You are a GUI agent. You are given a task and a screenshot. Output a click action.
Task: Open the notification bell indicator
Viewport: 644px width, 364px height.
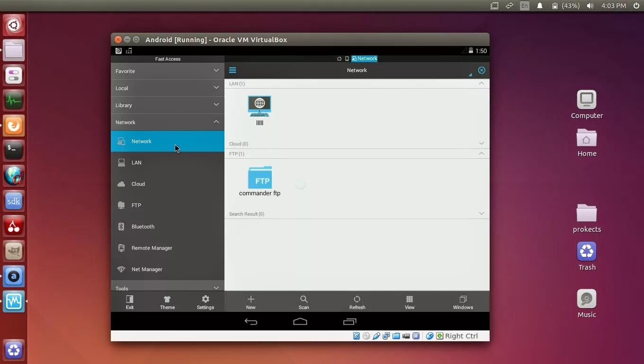tap(539, 6)
